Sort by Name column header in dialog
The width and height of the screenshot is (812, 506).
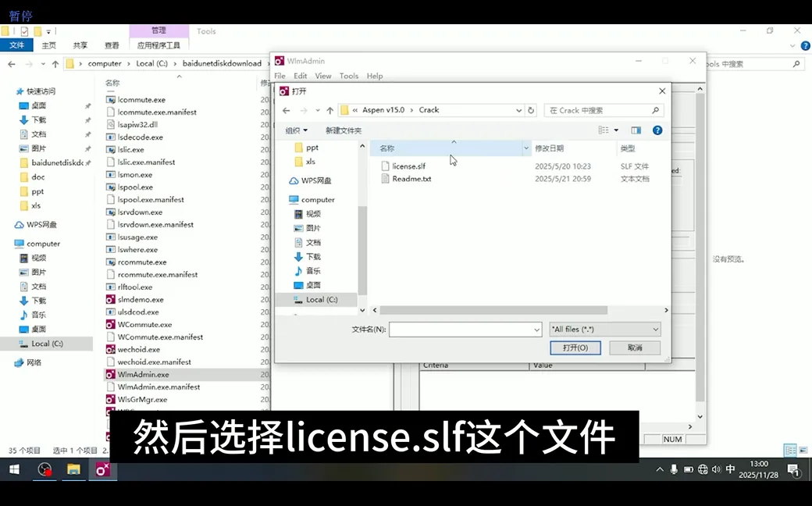(448, 148)
